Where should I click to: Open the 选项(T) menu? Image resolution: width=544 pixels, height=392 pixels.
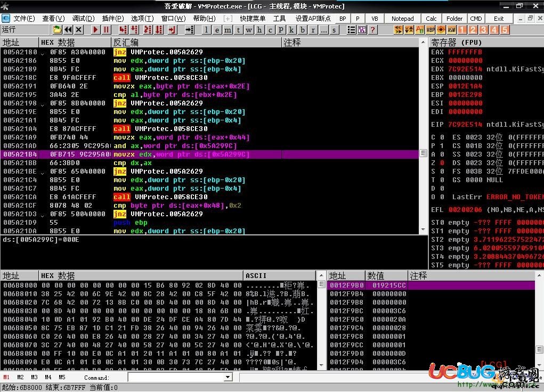point(142,19)
